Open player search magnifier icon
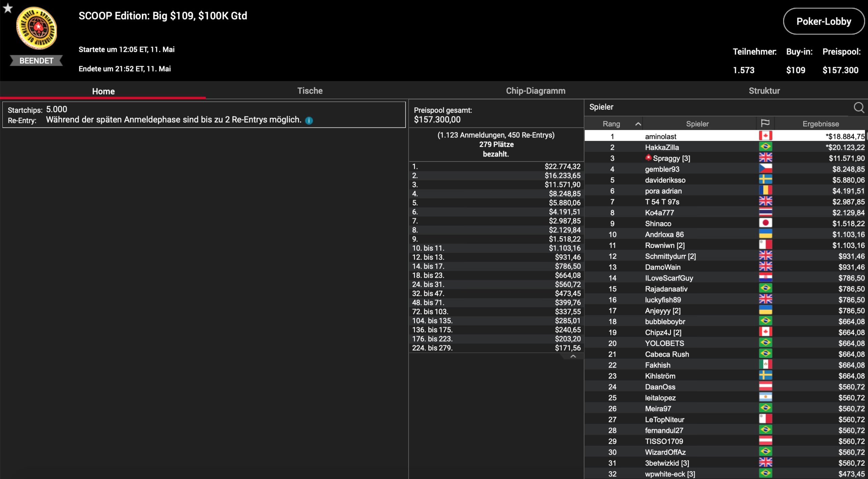Viewport: 868px width, 479px height. 858,108
